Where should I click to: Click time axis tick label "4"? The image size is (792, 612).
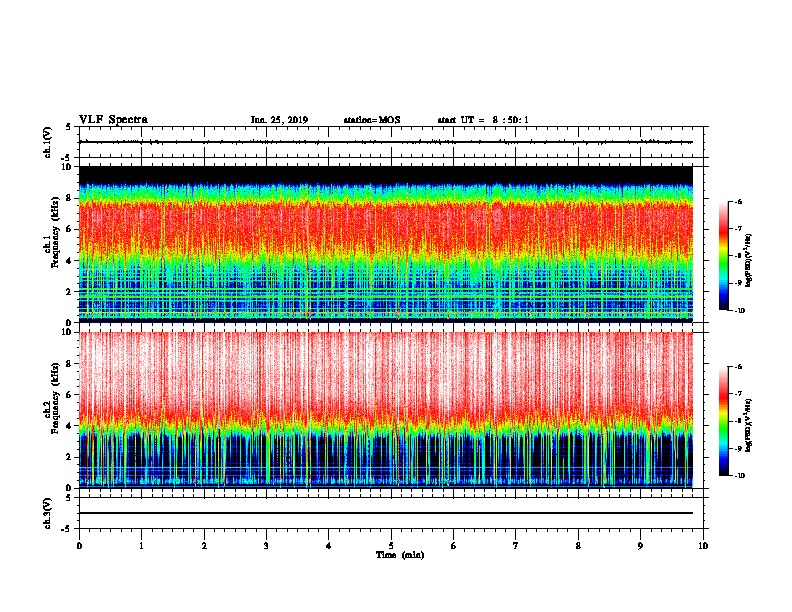click(329, 546)
